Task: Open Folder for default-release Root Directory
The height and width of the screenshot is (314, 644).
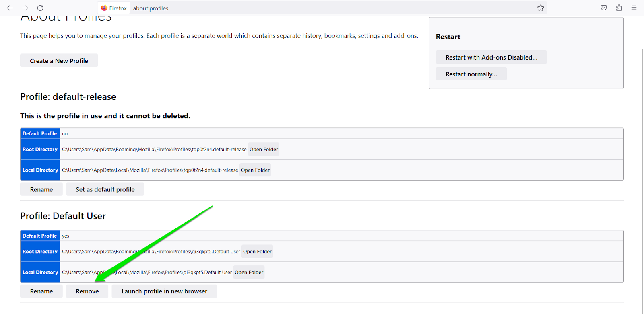Action: tap(264, 150)
